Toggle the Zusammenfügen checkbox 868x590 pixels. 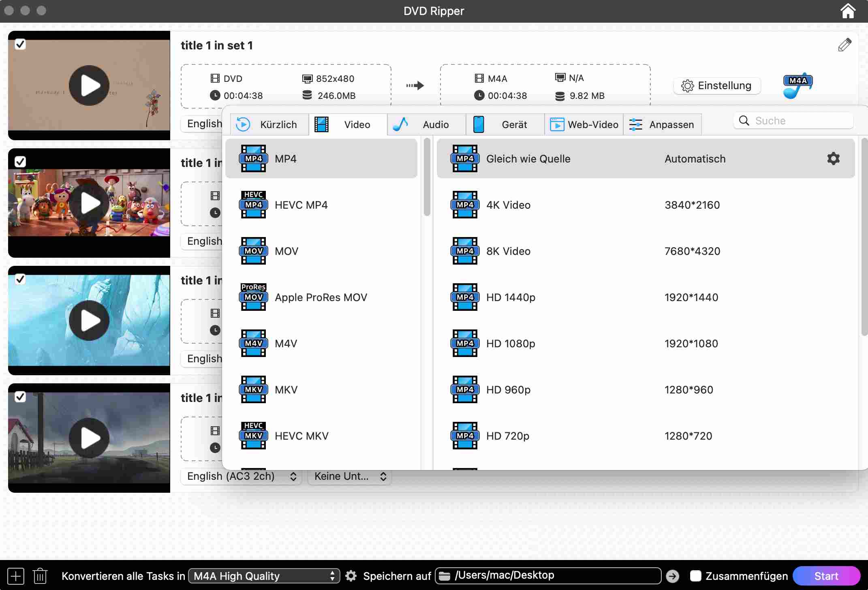[695, 576]
